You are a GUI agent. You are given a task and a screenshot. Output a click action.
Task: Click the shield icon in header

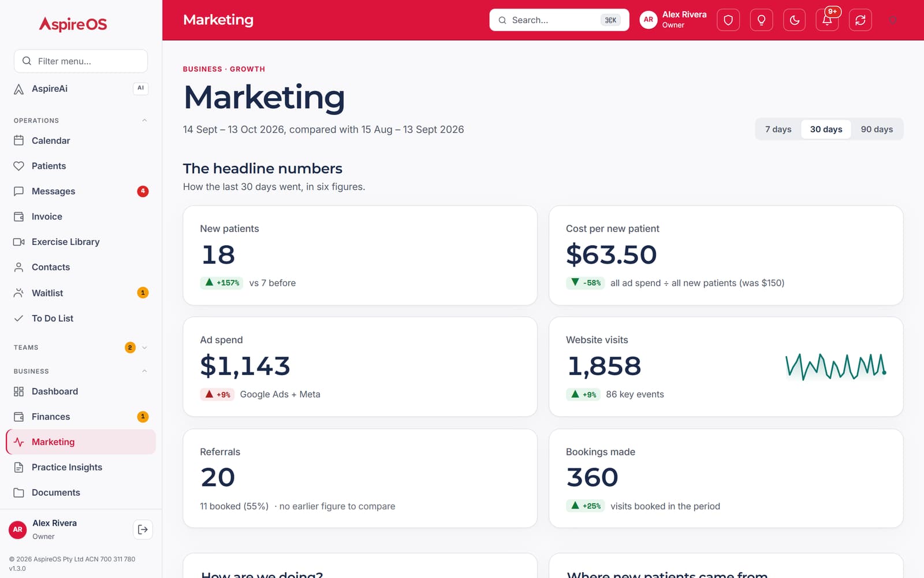coord(728,20)
